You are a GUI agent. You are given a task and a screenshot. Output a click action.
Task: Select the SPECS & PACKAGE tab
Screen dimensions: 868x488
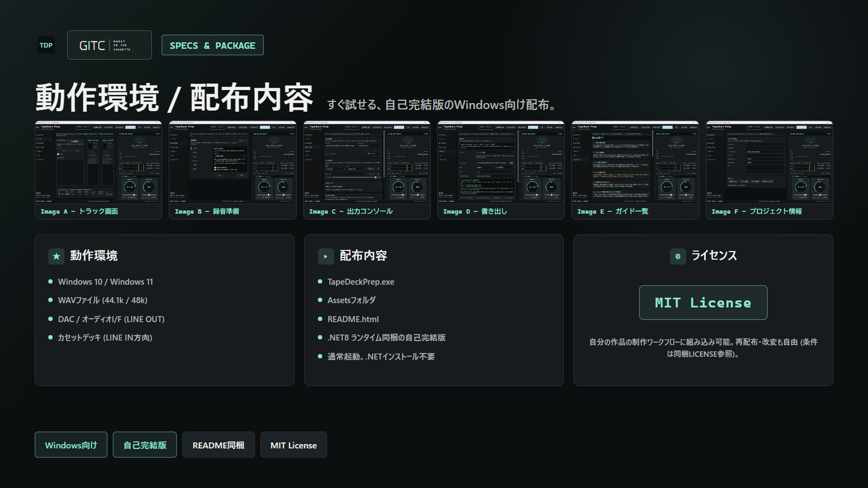coord(212,45)
